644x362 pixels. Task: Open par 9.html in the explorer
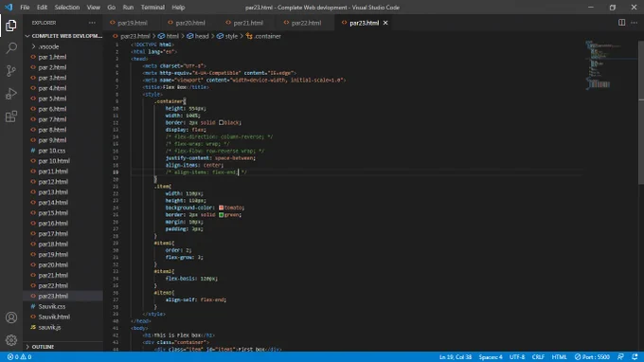[63, 140]
